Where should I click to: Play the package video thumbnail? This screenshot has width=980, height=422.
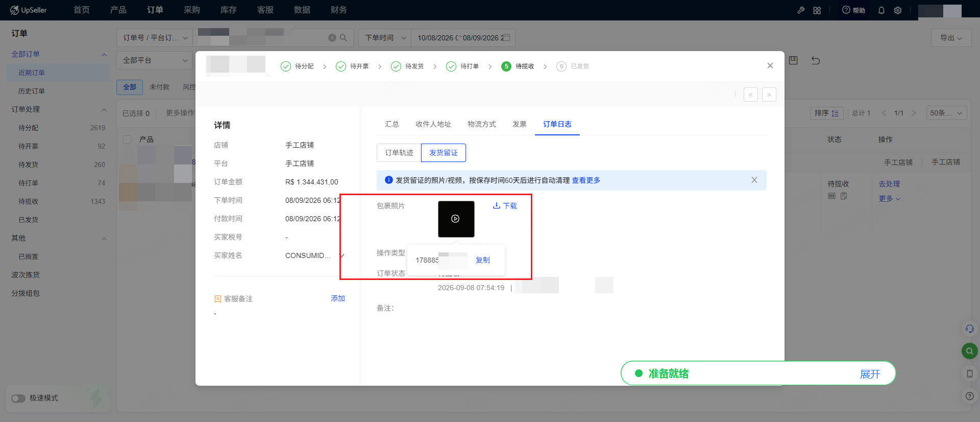(456, 219)
